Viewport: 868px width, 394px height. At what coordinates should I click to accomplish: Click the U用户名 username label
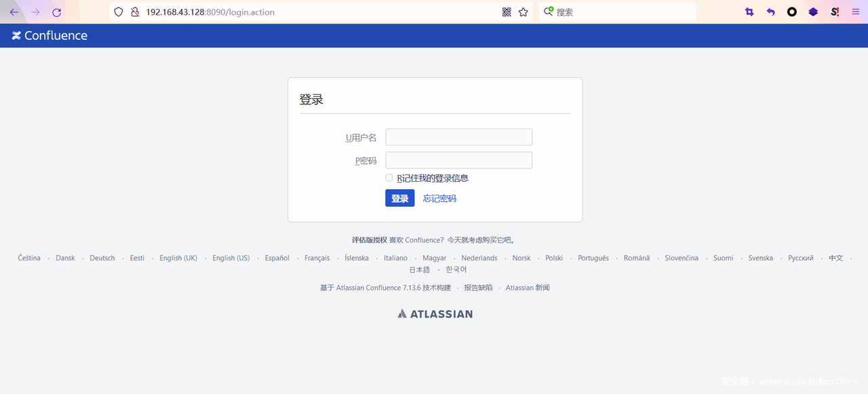click(361, 138)
